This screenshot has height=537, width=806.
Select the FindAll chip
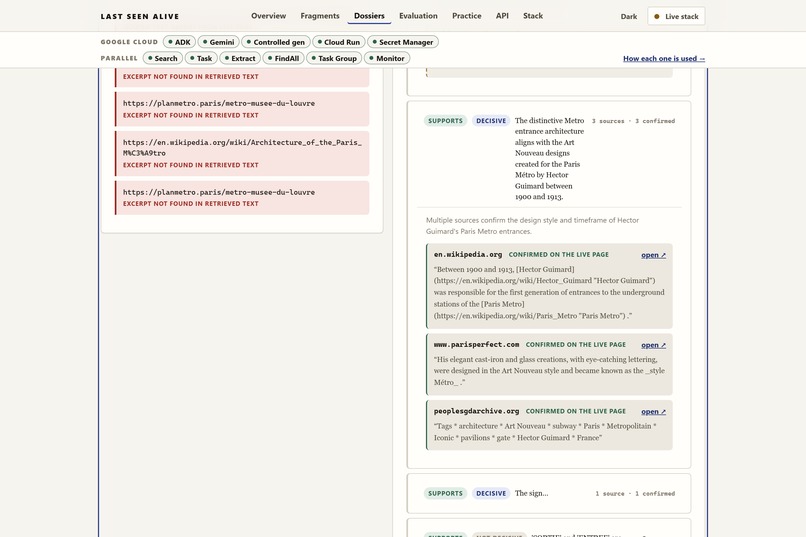pyautogui.click(x=284, y=58)
